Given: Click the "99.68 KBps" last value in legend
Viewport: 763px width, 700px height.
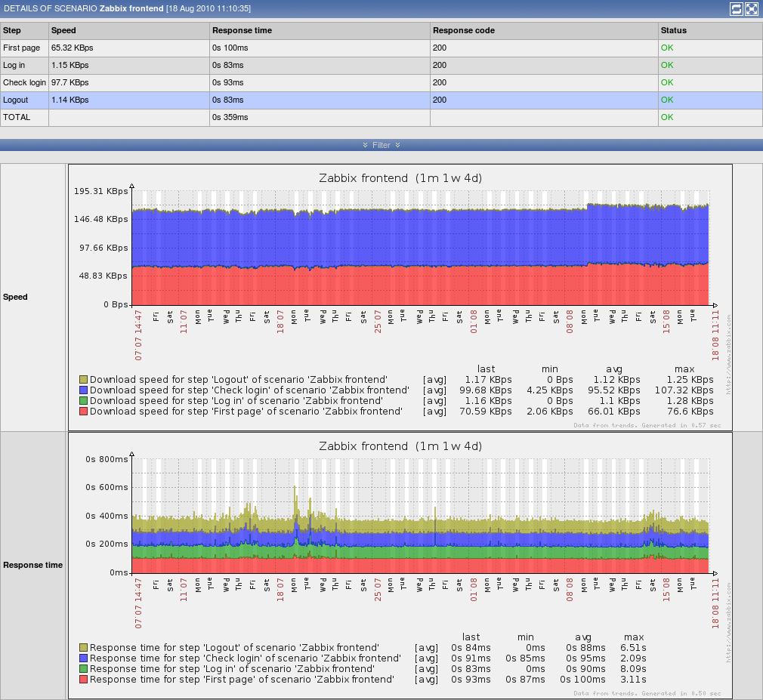Looking at the screenshot, I should [x=486, y=390].
